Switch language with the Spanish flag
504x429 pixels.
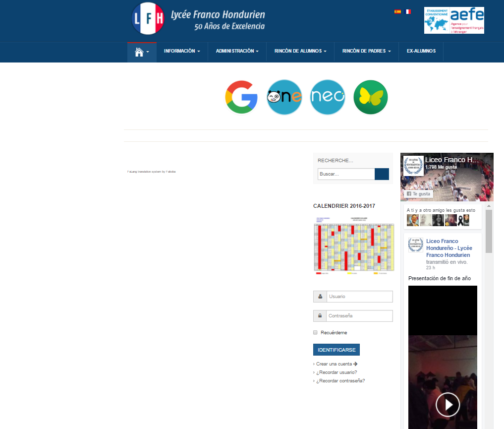pos(397,11)
